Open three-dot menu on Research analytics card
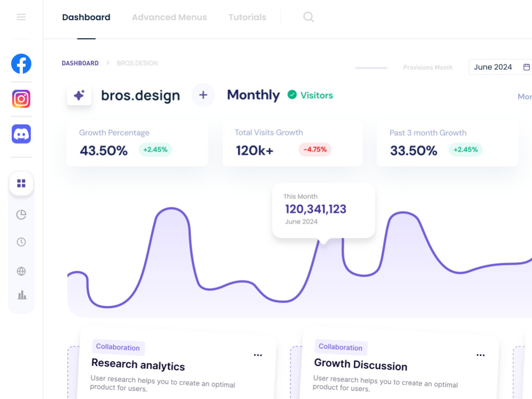Screen dimensions: 532x399 (x=258, y=355)
